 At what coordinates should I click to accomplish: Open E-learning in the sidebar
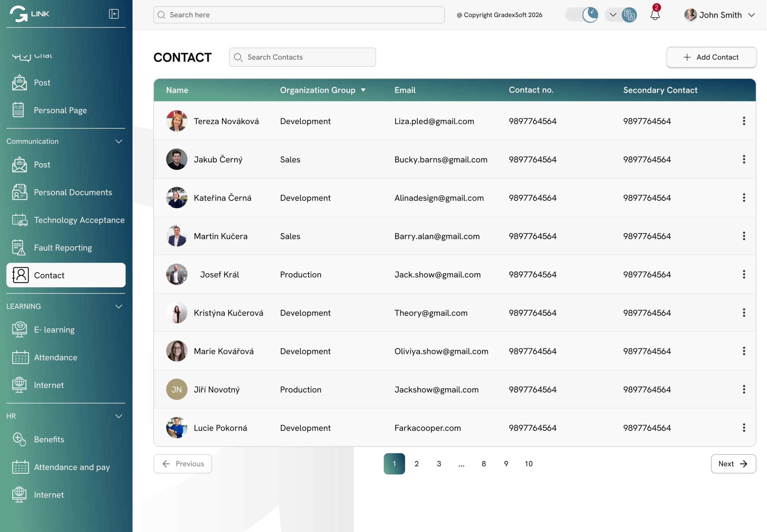coord(54,330)
